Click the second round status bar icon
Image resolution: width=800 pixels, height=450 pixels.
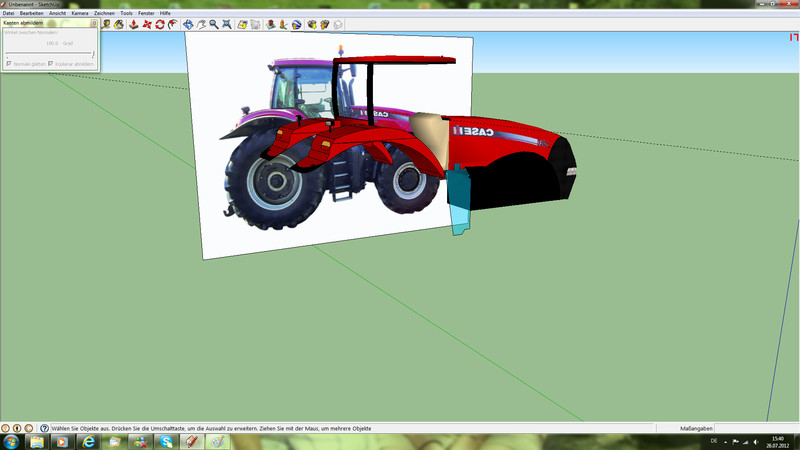pyautogui.click(x=17, y=429)
